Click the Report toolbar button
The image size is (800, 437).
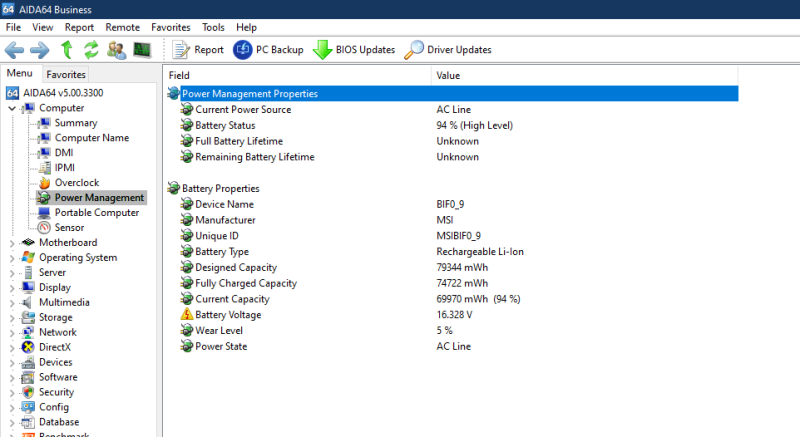198,50
